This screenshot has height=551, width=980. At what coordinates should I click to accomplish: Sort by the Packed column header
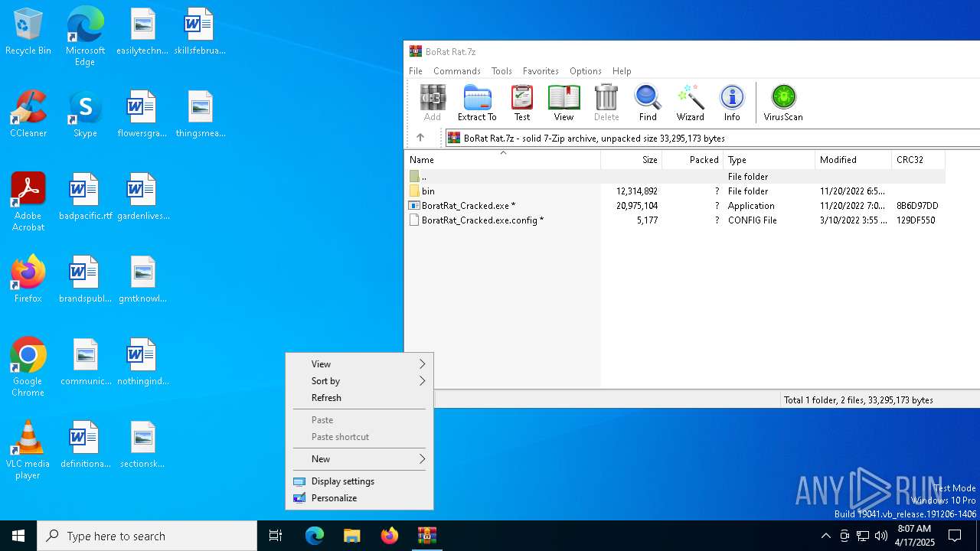[x=693, y=160]
